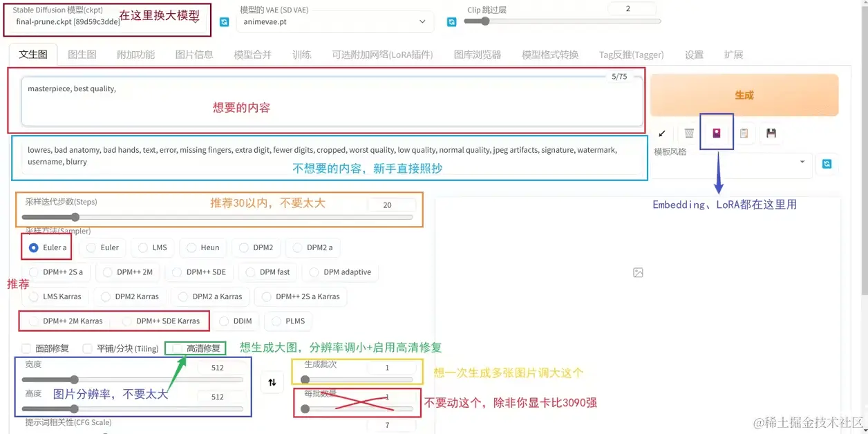Open the 设置 settings tab
The width and height of the screenshot is (868, 434).
(694, 55)
